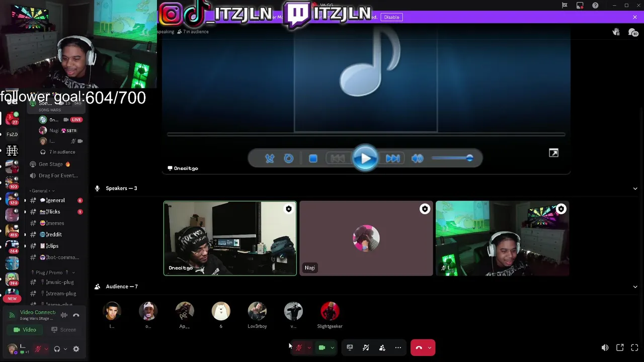Image resolution: width=644 pixels, height=362 pixels.
Task: Open the #flicks channel
Action: [55, 212]
